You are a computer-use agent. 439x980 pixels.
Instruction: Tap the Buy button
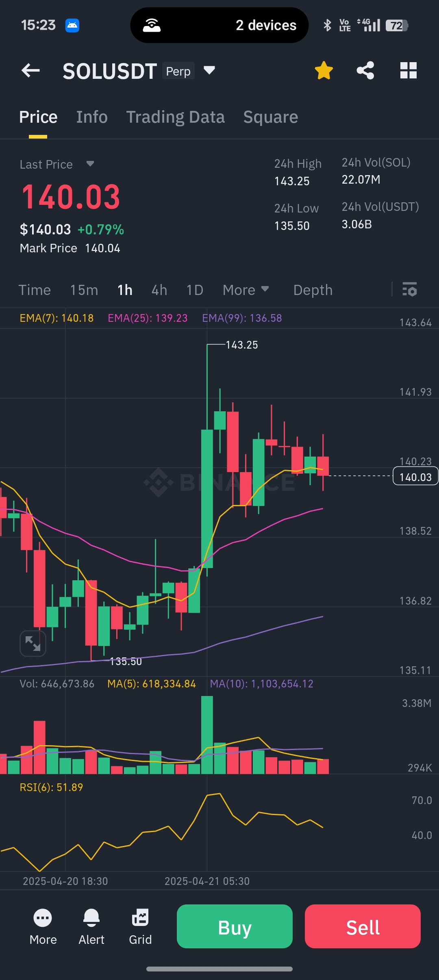[235, 926]
